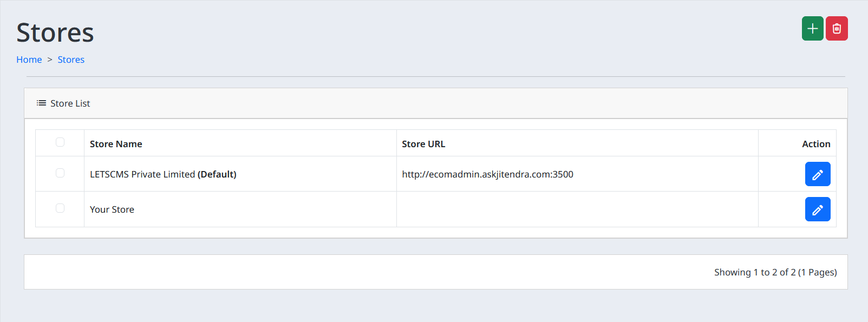Click the list icon beside Store List
Screen dimensions: 868x322
(x=41, y=103)
